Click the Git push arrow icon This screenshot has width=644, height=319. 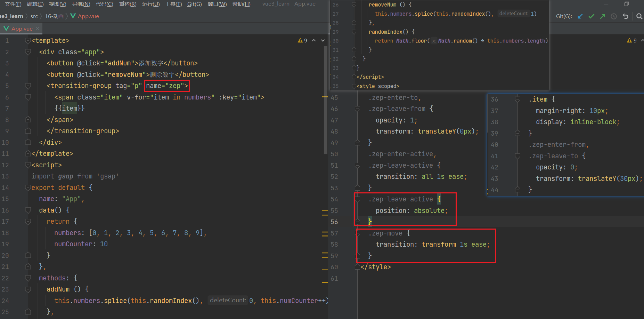pos(602,16)
